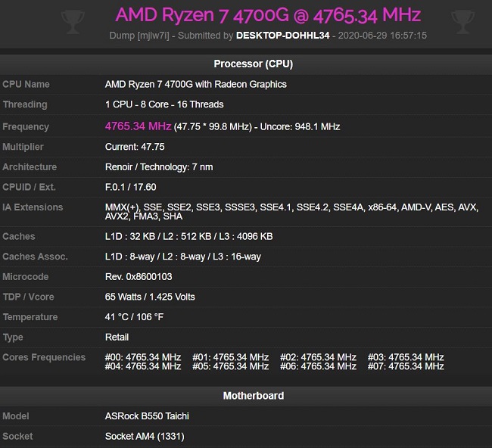Click the 'Caches Assoc.' row label
This screenshot has height=448, width=492.
pyautogui.click(x=35, y=257)
